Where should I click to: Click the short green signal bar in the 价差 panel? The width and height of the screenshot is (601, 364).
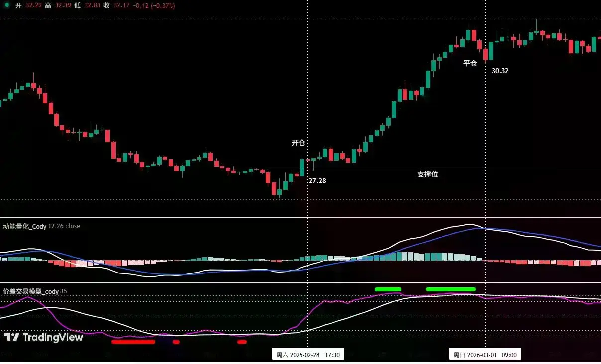388,289
